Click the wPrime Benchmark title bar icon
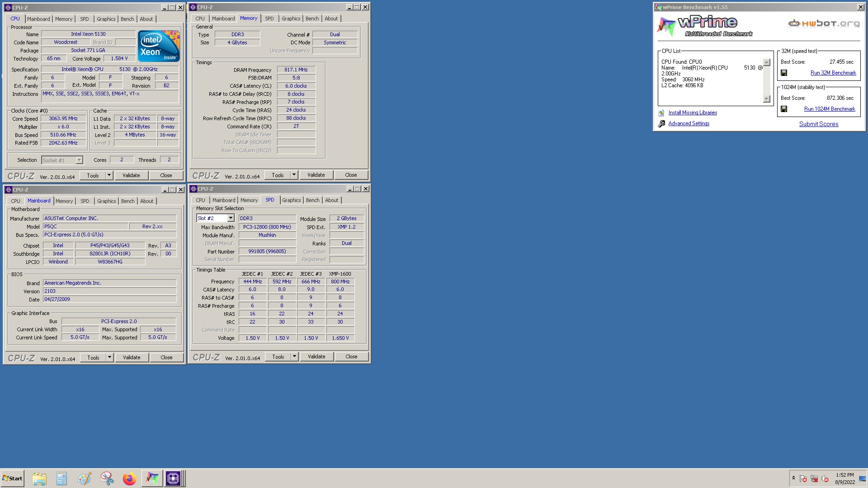The height and width of the screenshot is (488, 868). click(659, 7)
